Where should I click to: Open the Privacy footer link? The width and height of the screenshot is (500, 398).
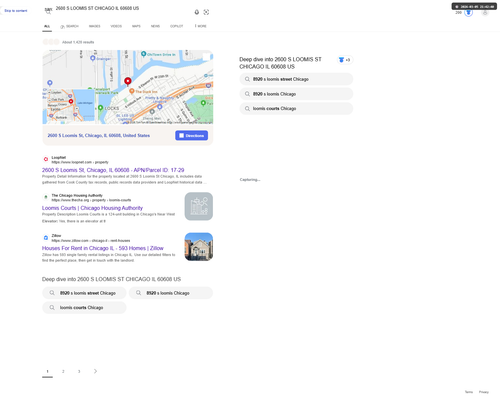coord(484,392)
